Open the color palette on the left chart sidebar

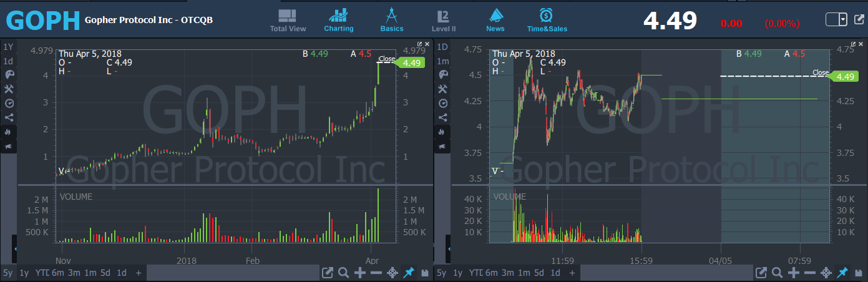click(8, 75)
